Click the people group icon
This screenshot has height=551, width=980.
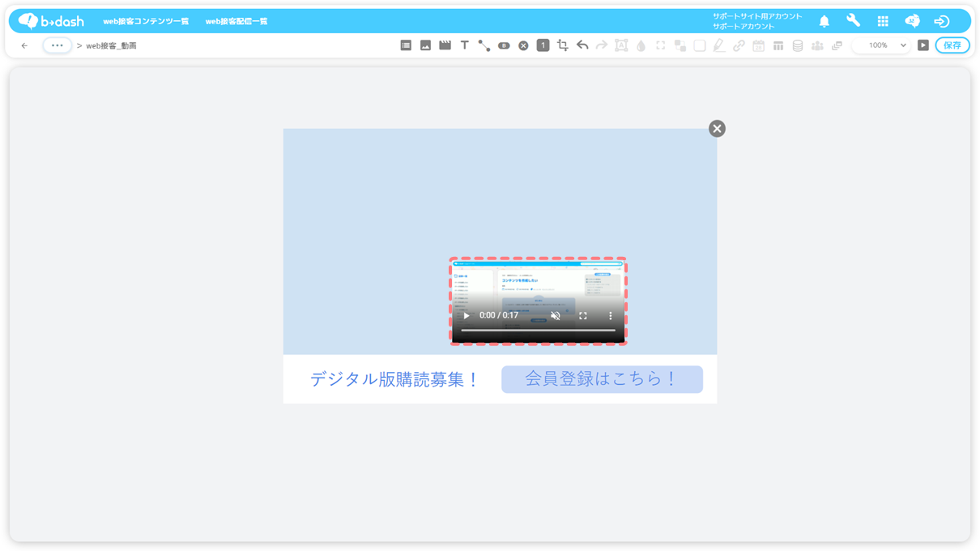(x=817, y=46)
